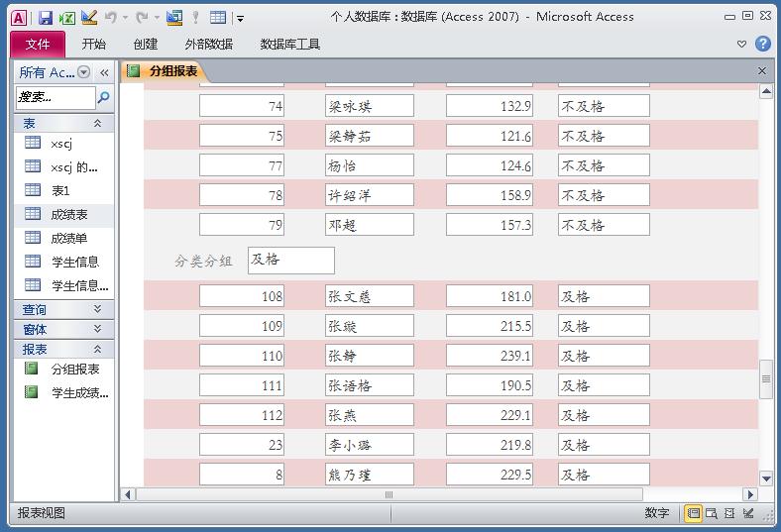Toggle the ribbon with the caret button
This screenshot has width=781, height=532.
click(741, 44)
